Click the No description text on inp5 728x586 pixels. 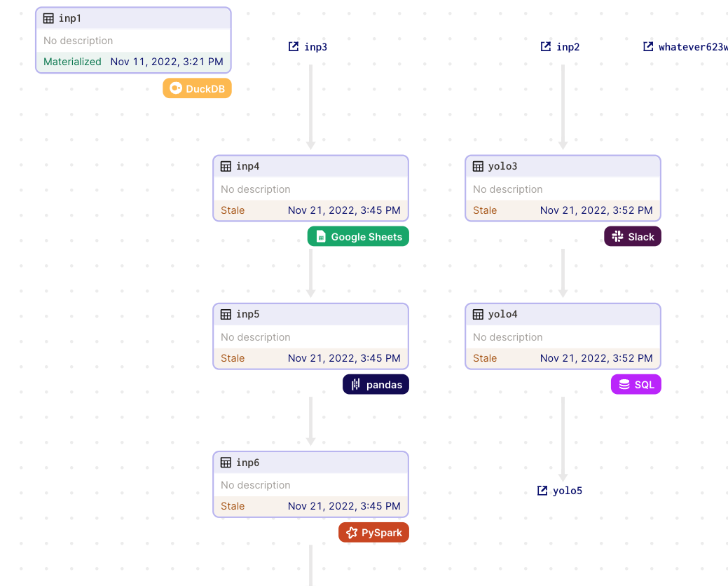coord(255,336)
